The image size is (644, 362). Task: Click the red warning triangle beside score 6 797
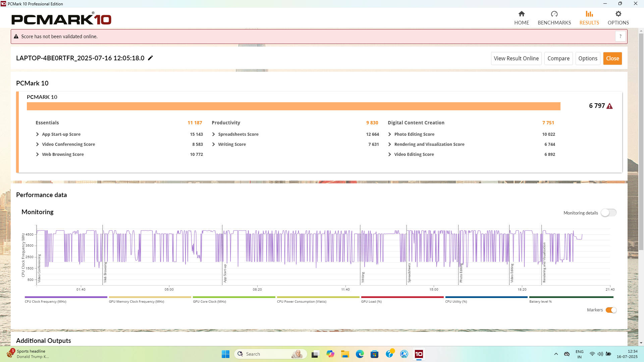point(610,106)
